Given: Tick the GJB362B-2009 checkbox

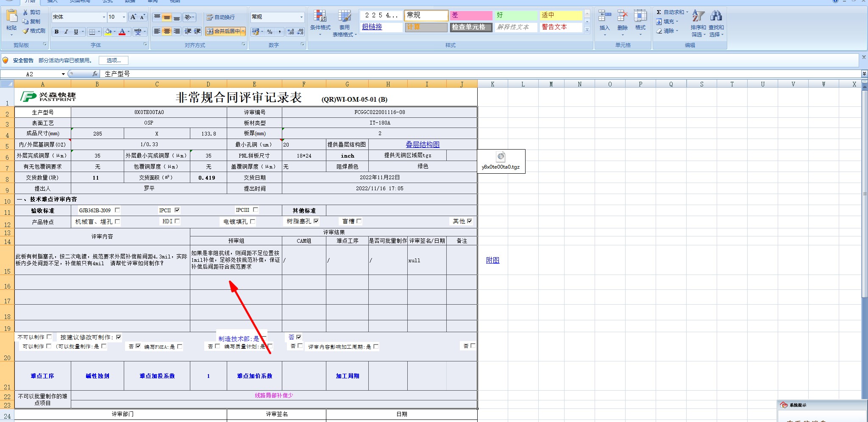Looking at the screenshot, I should 117,210.
